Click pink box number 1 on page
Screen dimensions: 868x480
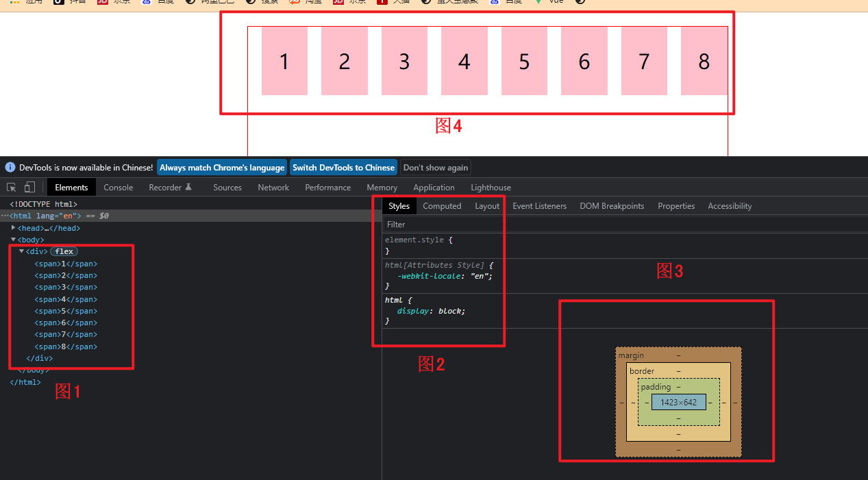click(284, 61)
